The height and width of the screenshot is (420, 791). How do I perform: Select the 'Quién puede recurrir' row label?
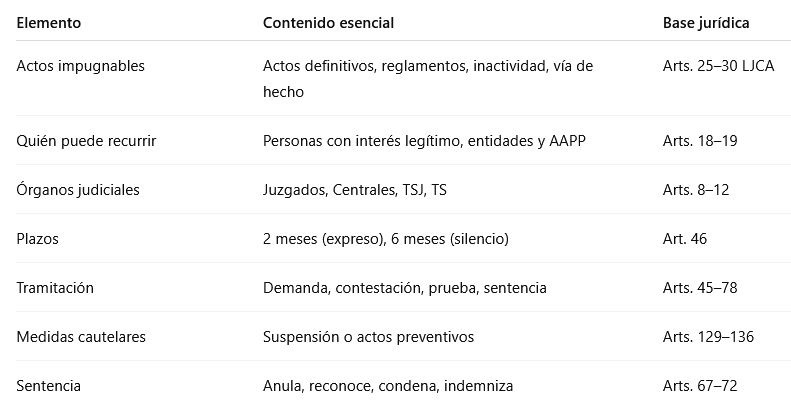point(86,141)
